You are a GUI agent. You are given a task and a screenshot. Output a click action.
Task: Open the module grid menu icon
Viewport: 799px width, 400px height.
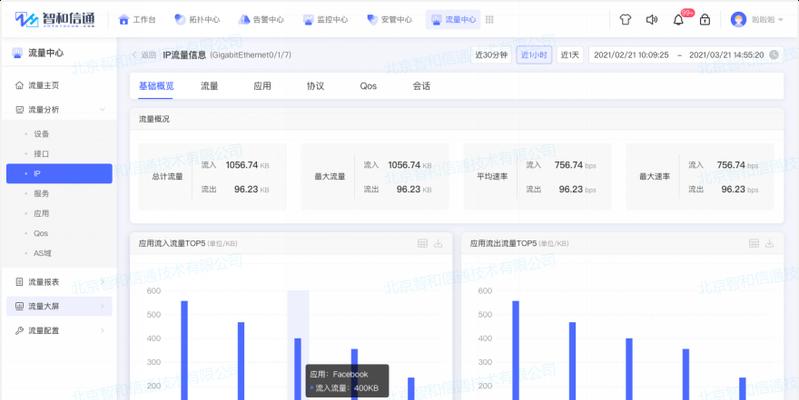490,19
